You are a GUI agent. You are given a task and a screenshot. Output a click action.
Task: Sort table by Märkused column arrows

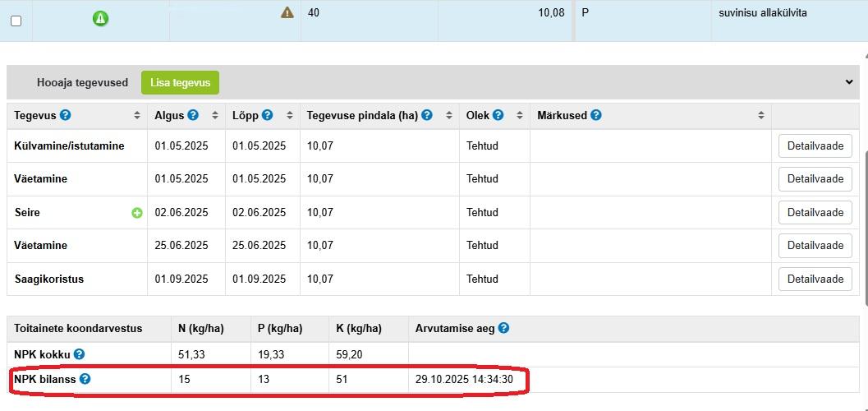761,116
